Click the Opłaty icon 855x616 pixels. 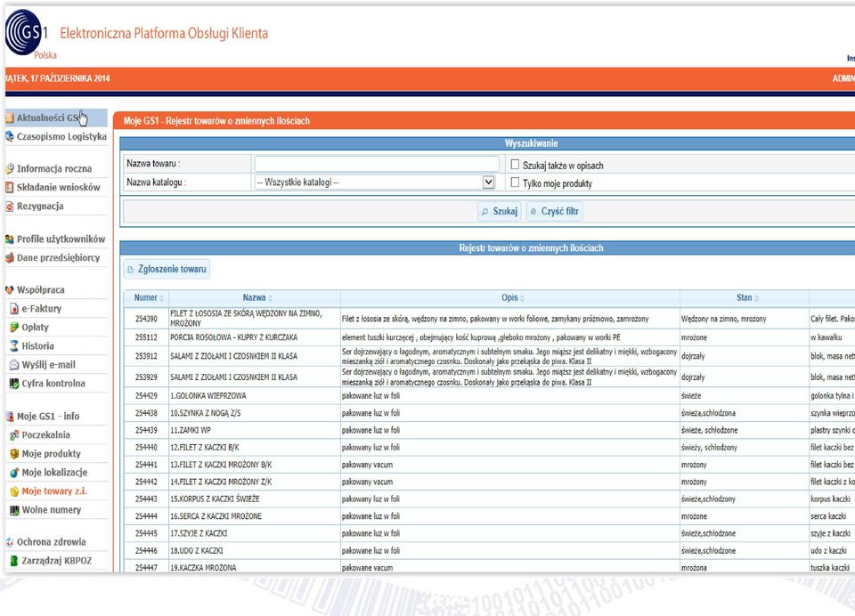(x=15, y=328)
